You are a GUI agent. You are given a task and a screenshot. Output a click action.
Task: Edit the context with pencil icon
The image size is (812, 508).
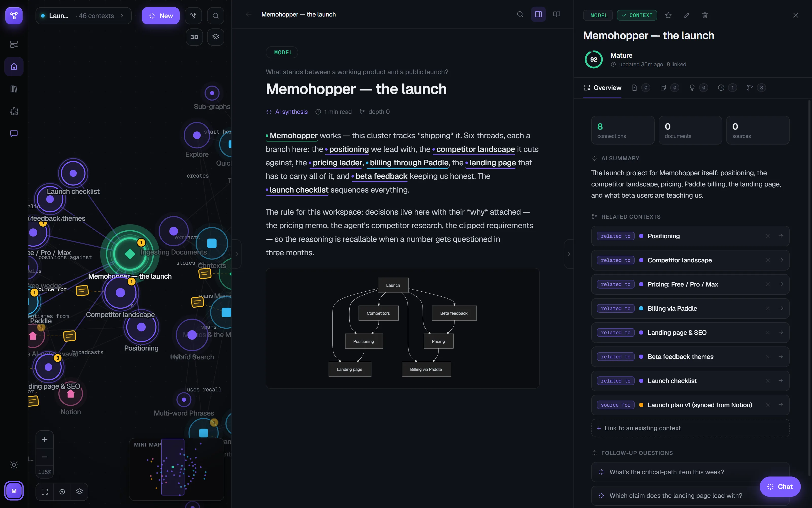(x=686, y=15)
